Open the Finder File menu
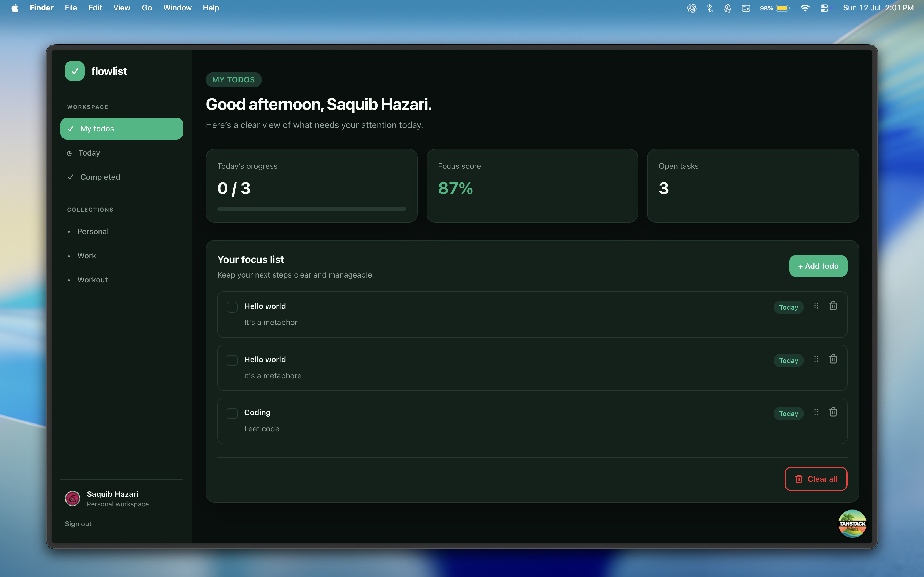The height and width of the screenshot is (577, 924). point(71,8)
